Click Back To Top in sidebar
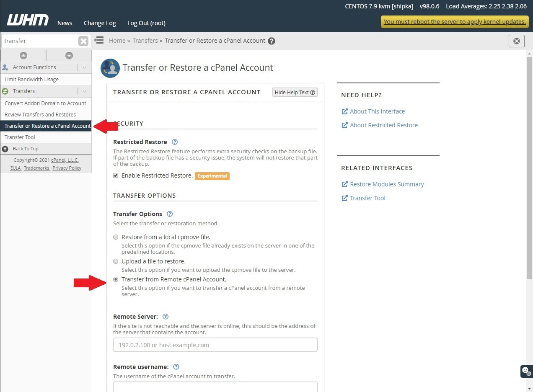Screen dimensions: 533x392 pos(26,149)
